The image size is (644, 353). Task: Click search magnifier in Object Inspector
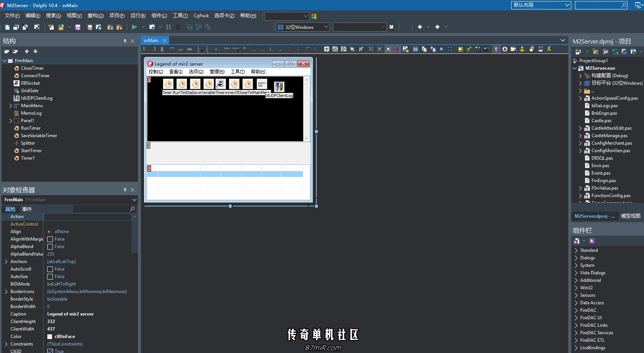click(132, 209)
